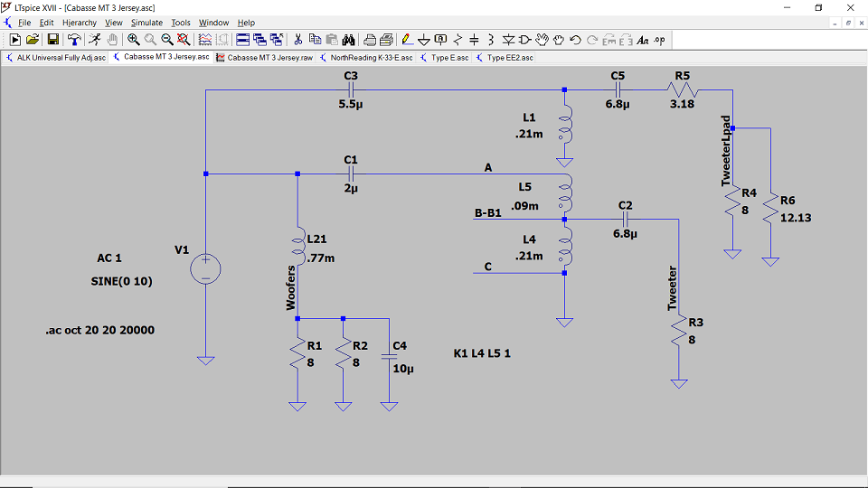Click the Open file folder icon

(33, 39)
